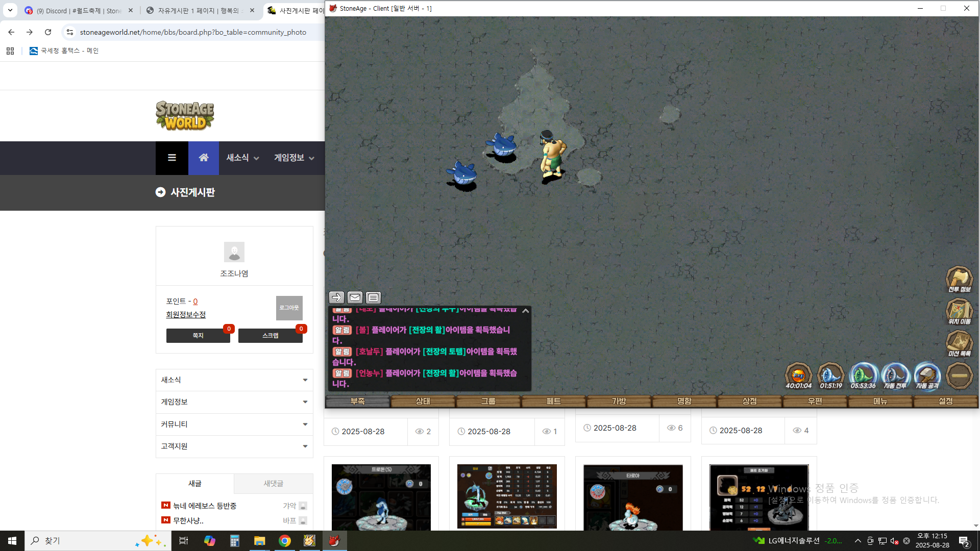Collapse the chat log with the up chevron
This screenshot has height=551, width=980.
(x=525, y=311)
